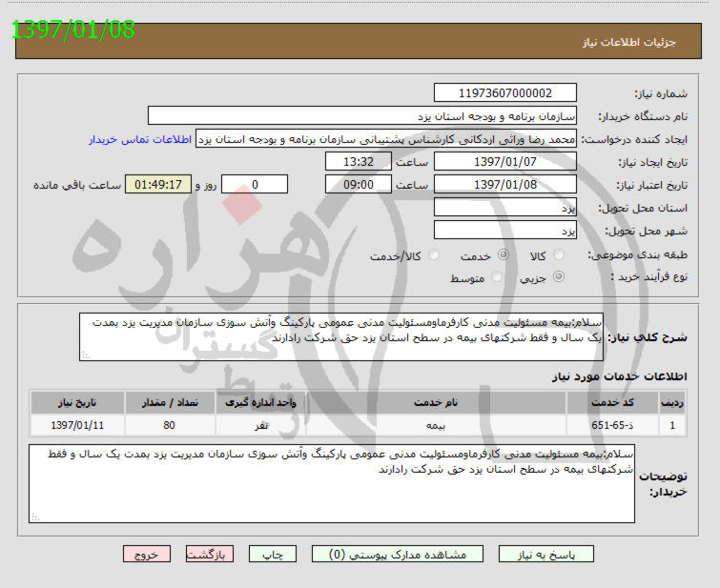Click the نوع فرآیند خرید label
This screenshot has height=588, width=720.
point(648,276)
